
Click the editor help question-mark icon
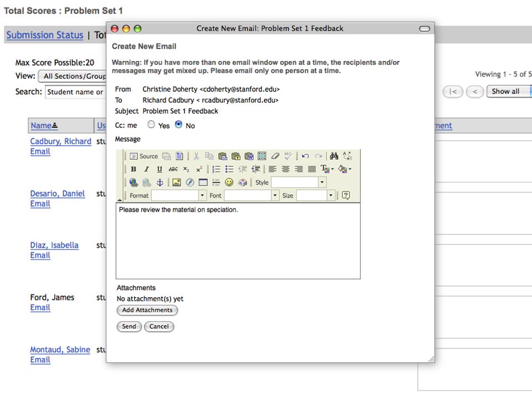[x=346, y=196]
